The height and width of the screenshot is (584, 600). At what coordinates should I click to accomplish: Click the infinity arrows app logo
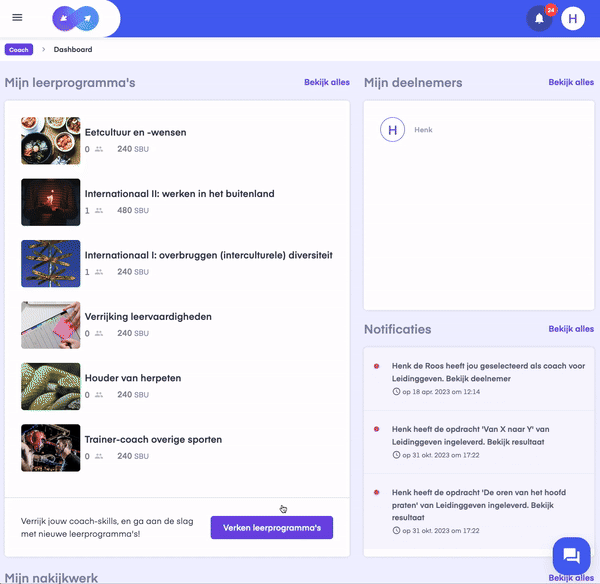pyautogui.click(x=75, y=18)
